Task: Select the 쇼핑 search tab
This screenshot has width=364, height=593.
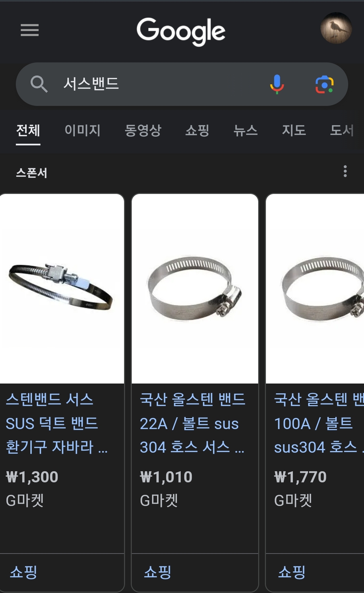Action: 198,130
